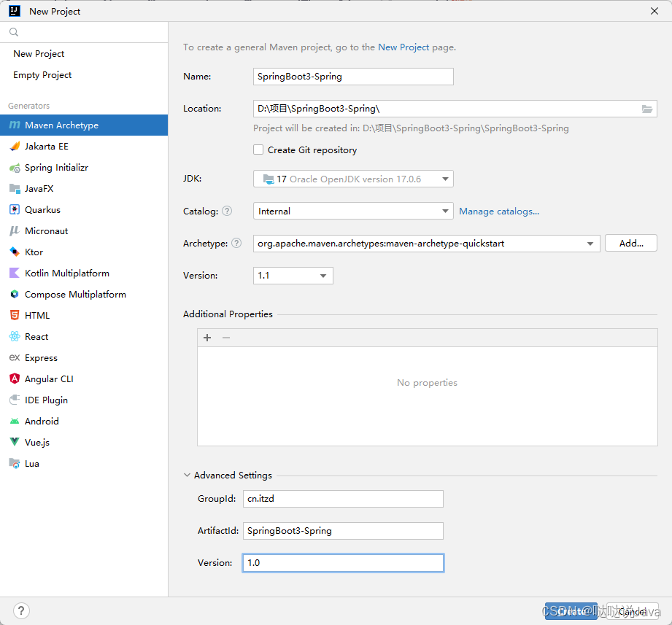Enable Create Git repository checkbox

coord(258,150)
